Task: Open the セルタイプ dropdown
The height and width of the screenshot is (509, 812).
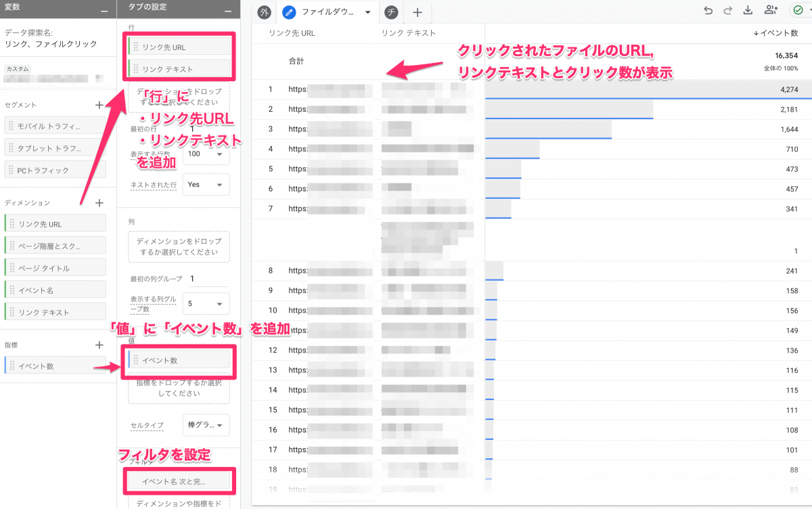Action: 206,425
